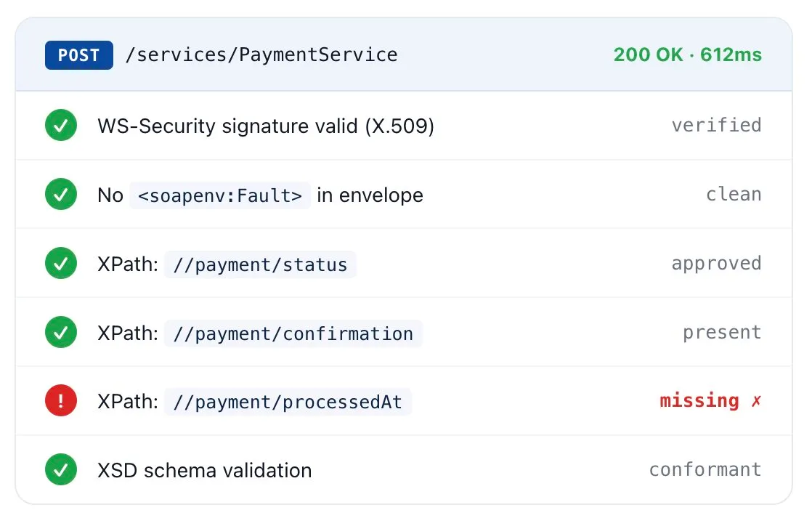Click the //payment/confirmation XPath chip
The width and height of the screenshot is (812, 526).
coord(293,333)
